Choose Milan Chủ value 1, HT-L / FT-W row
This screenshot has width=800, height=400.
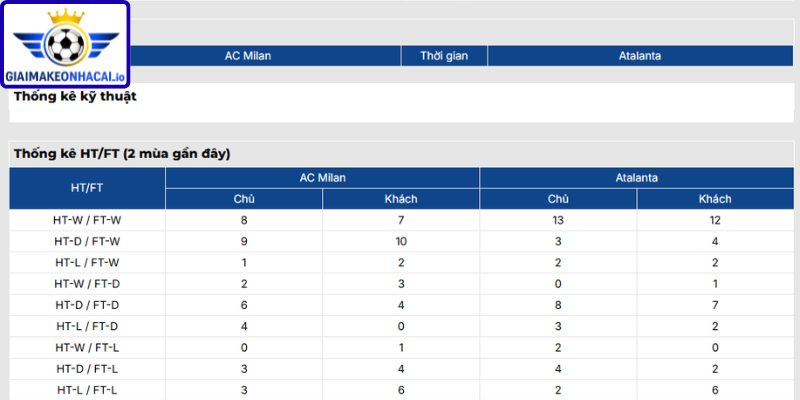coord(244,263)
